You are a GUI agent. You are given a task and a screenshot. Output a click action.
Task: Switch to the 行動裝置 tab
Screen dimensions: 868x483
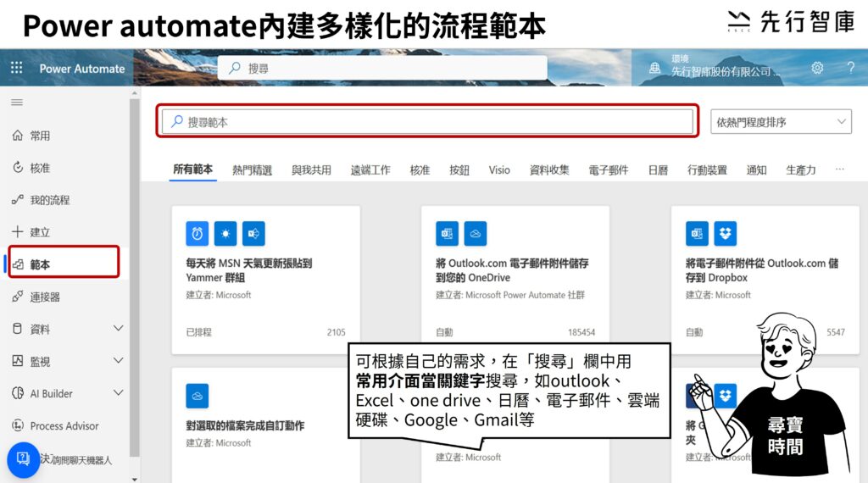[707, 169]
